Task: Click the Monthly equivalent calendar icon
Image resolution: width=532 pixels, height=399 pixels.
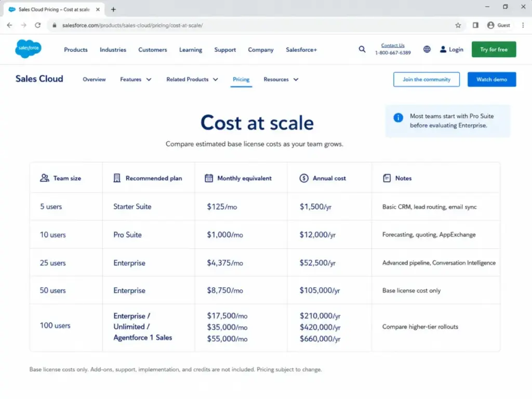Action: coord(209,178)
